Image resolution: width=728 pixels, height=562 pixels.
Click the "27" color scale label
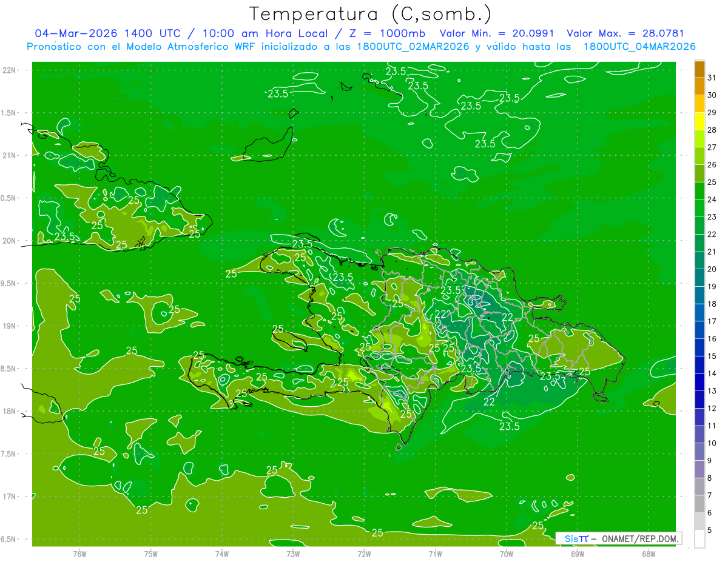(x=712, y=147)
